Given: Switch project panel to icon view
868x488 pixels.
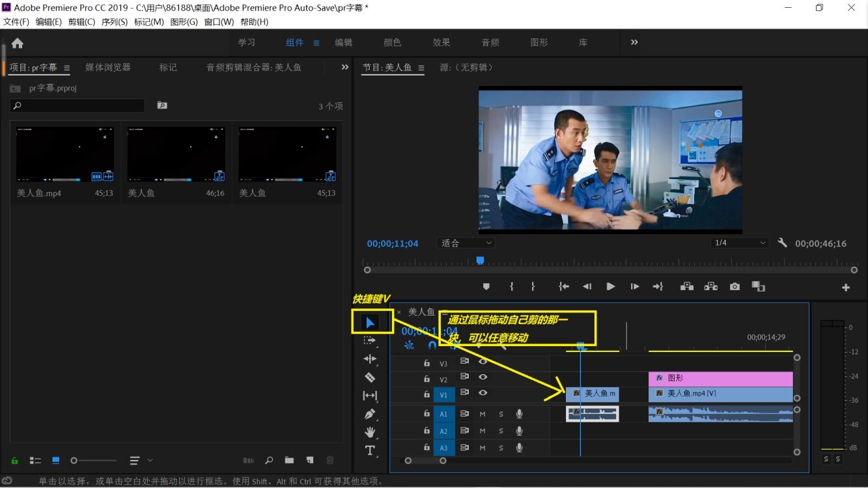Looking at the screenshot, I should coord(56,461).
